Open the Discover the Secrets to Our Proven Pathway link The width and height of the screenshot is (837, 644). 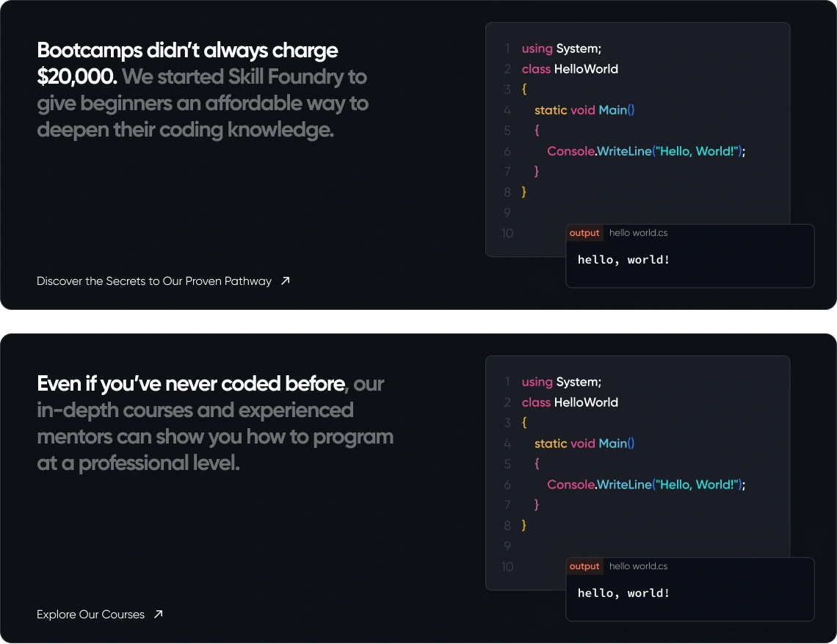click(154, 281)
